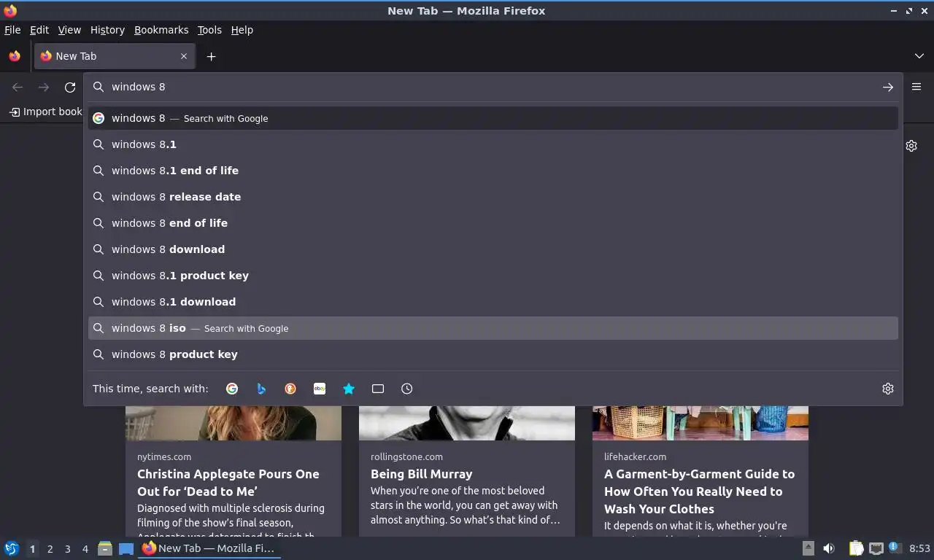Screen dimensions: 934x560
Task: Select the New Tab browser tab
Action: point(115,56)
